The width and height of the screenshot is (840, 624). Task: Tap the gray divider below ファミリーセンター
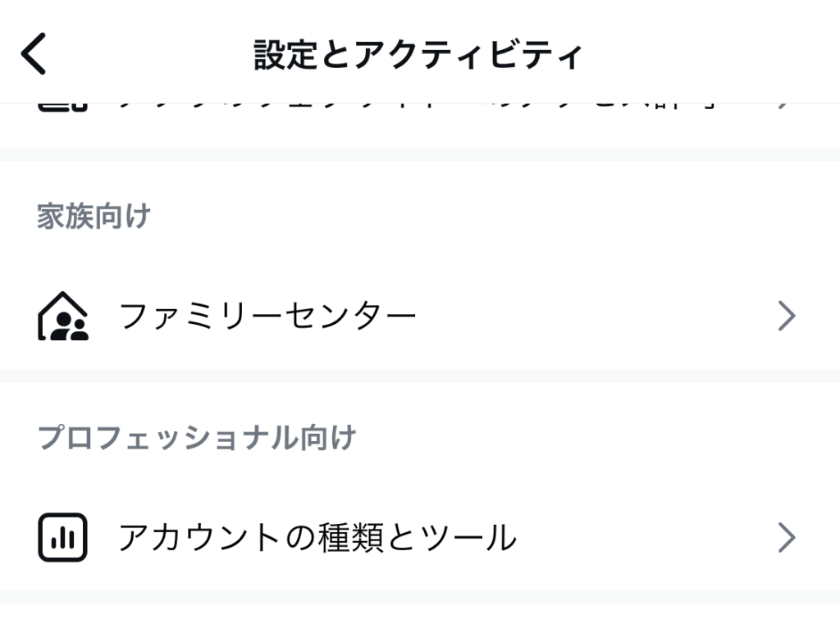[x=420, y=376]
